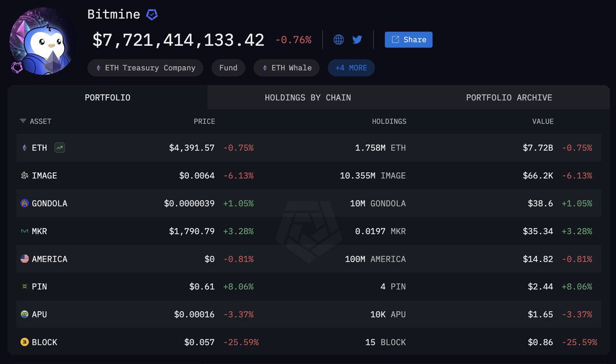Open Bitmine's Twitter profile icon
Viewport: 616px width, 364px height.
click(357, 39)
